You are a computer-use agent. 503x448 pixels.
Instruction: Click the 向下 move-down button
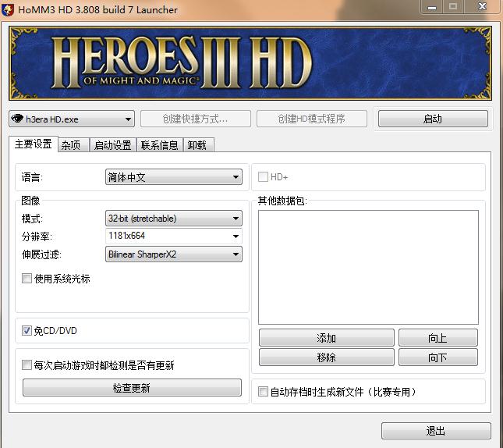pos(437,357)
